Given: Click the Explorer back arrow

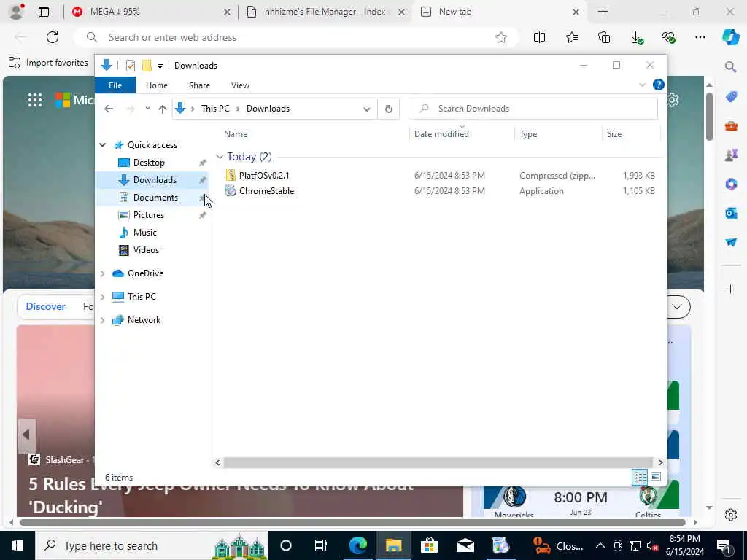Looking at the screenshot, I should 109,109.
